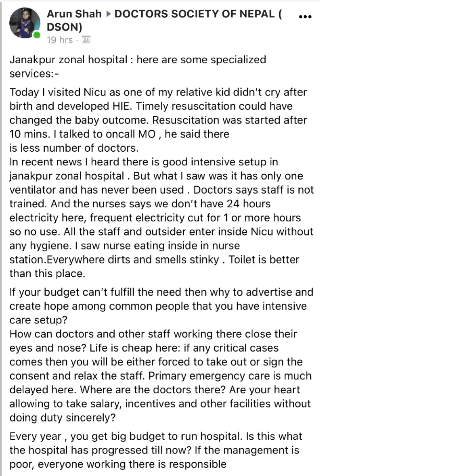The height and width of the screenshot is (476, 465).
Task: Click the 'If your budget can't fulfill' line
Action: (161, 292)
